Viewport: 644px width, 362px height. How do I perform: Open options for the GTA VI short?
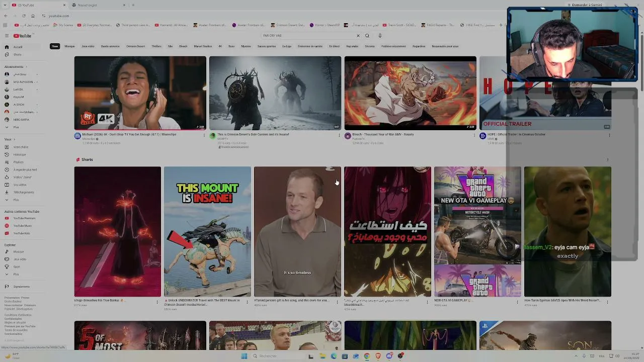(x=517, y=302)
